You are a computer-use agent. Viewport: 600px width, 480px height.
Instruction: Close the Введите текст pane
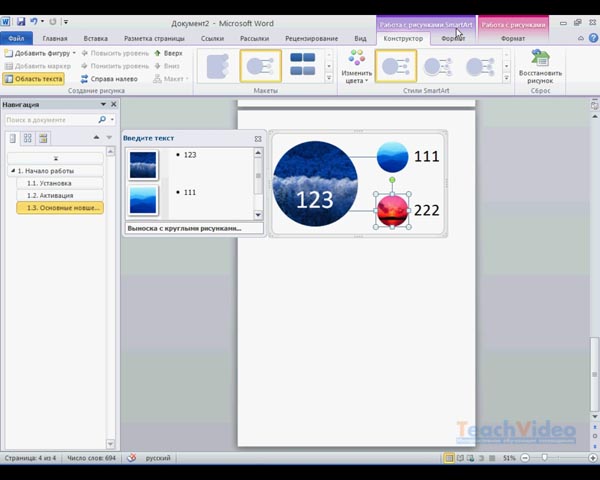(x=258, y=138)
